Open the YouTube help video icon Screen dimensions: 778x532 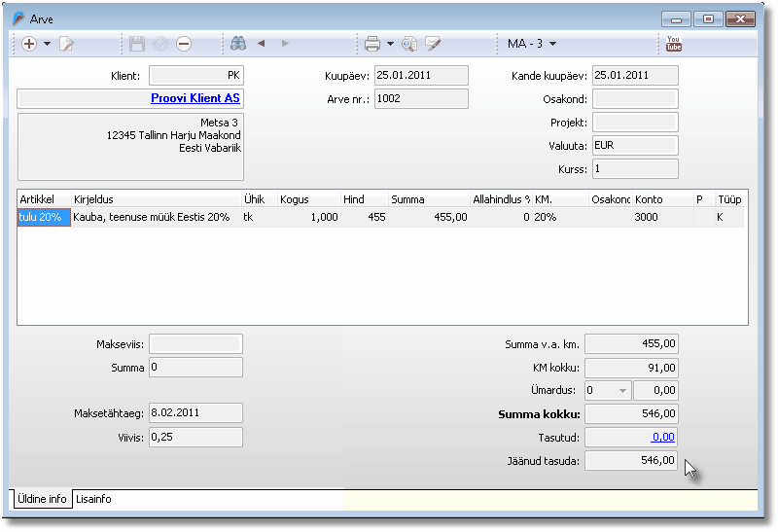click(x=674, y=44)
